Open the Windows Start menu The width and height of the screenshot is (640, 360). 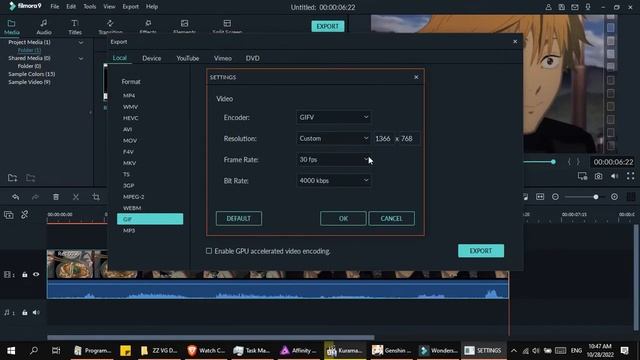[x=11, y=350]
